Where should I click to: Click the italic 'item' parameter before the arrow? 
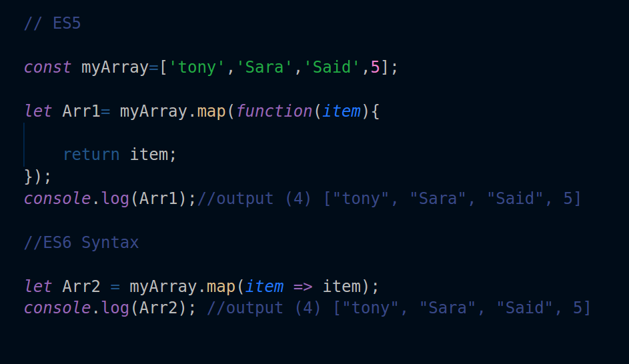264,286
